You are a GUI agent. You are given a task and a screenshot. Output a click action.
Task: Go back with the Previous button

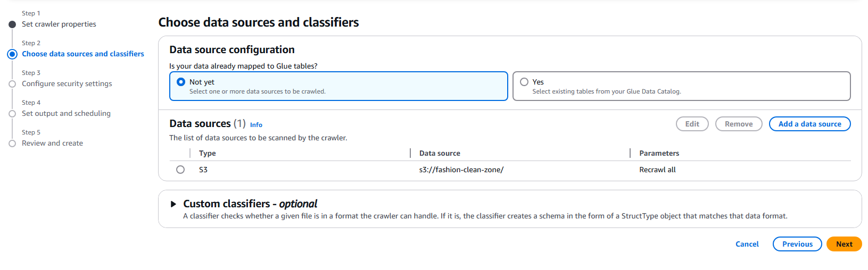tap(797, 244)
